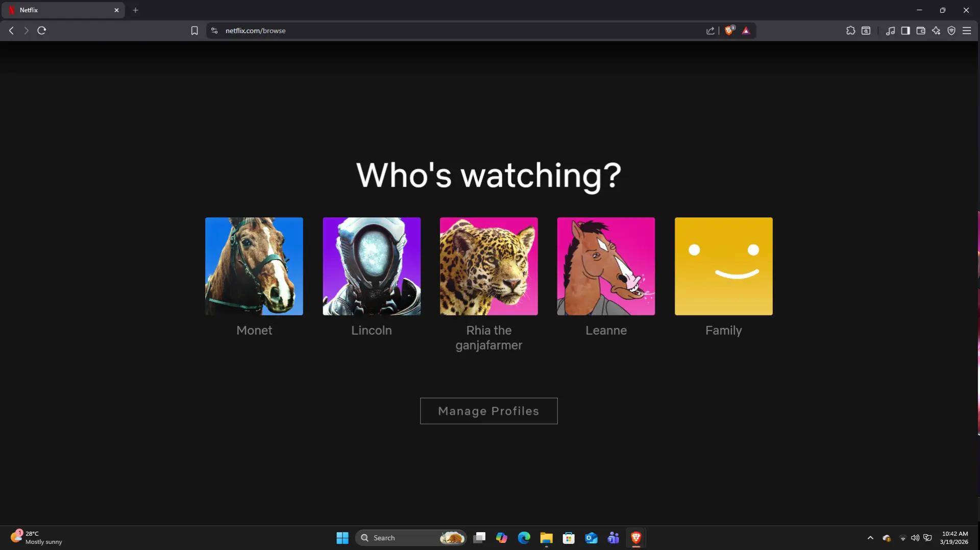Open the Brave Playlist music icon
980x550 pixels.
[890, 31]
